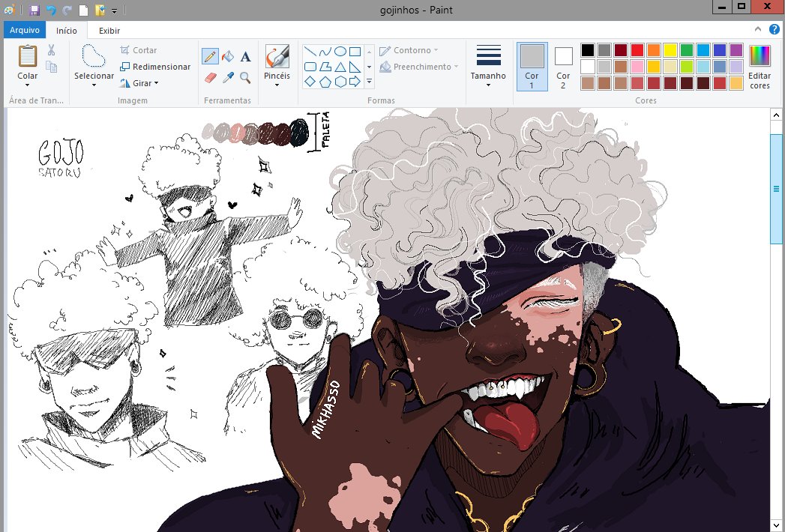785x532 pixels.
Task: Pick the orange color swatch
Action: [654, 50]
